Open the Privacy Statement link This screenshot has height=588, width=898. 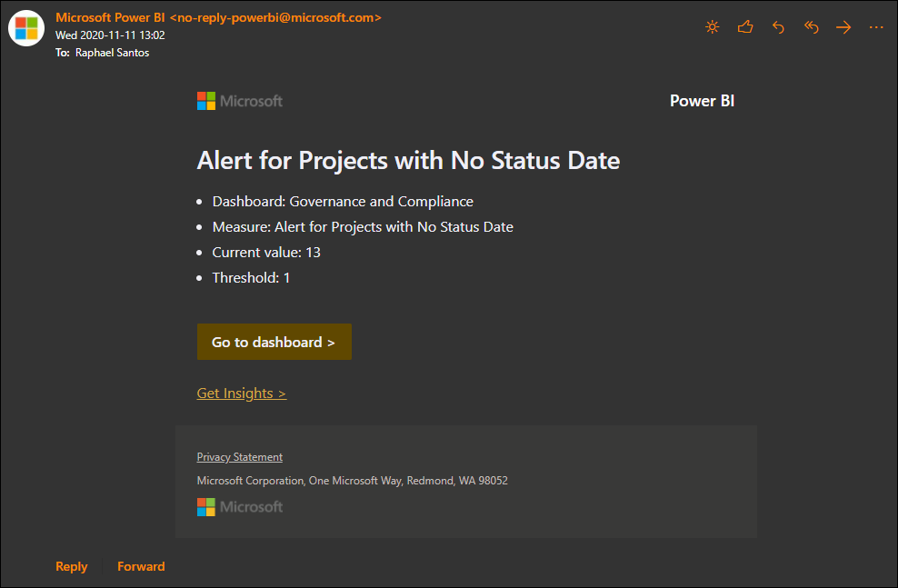[239, 457]
